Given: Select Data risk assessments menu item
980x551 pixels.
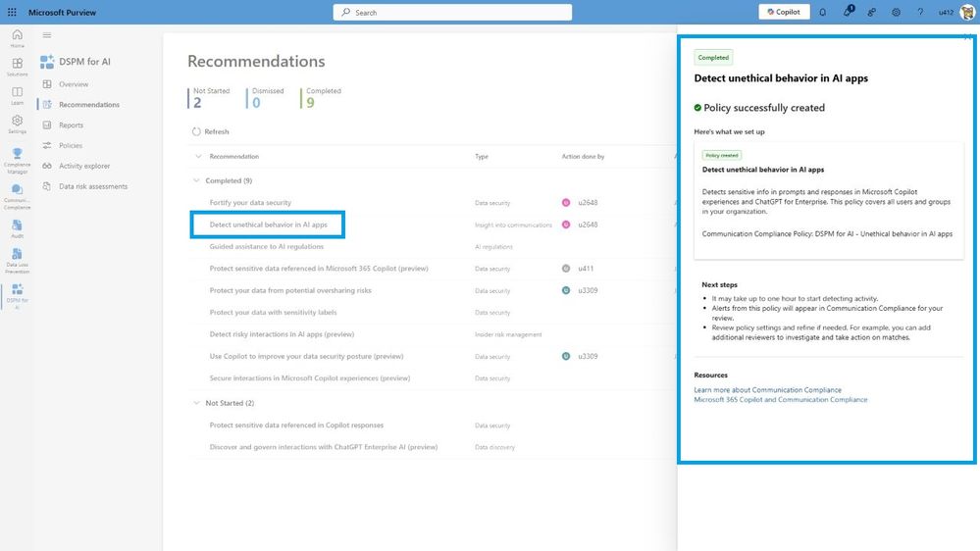Looking at the screenshot, I should (93, 186).
